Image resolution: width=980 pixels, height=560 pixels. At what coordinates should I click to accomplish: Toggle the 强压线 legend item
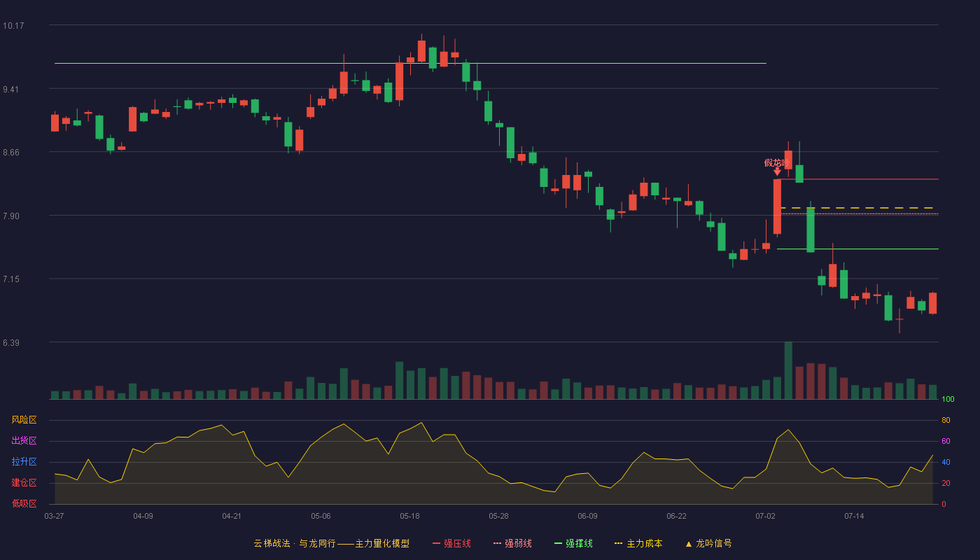tap(451, 543)
